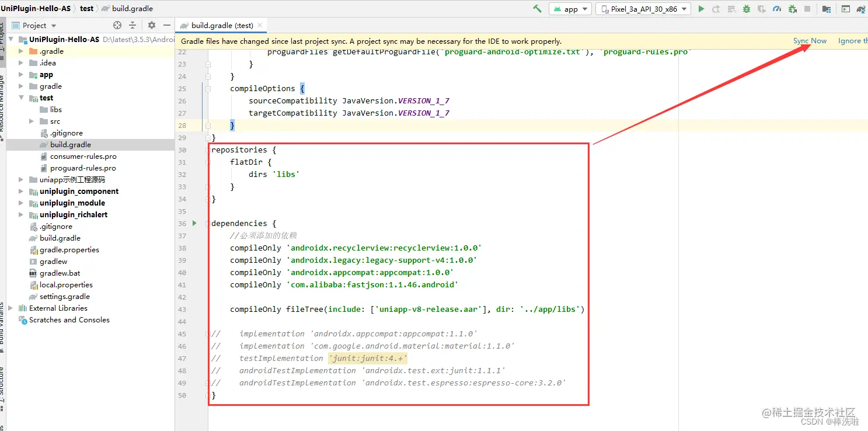Screen dimensions: 868x431
Task: Click the test breadcrumb in navigation bar
Action: [x=86, y=9]
